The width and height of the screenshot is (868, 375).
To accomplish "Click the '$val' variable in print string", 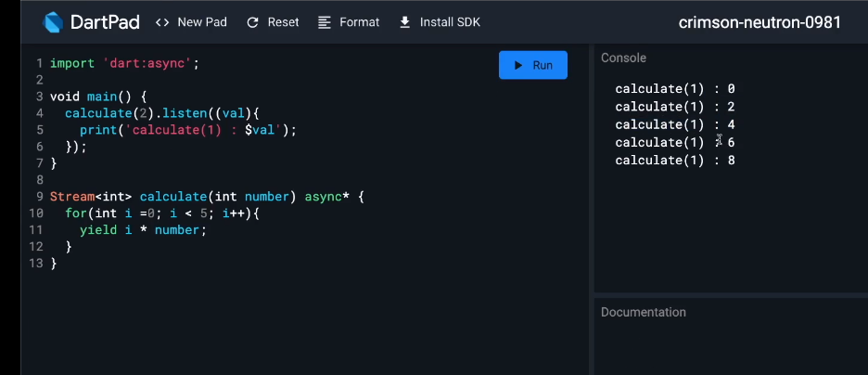I will click(x=260, y=130).
